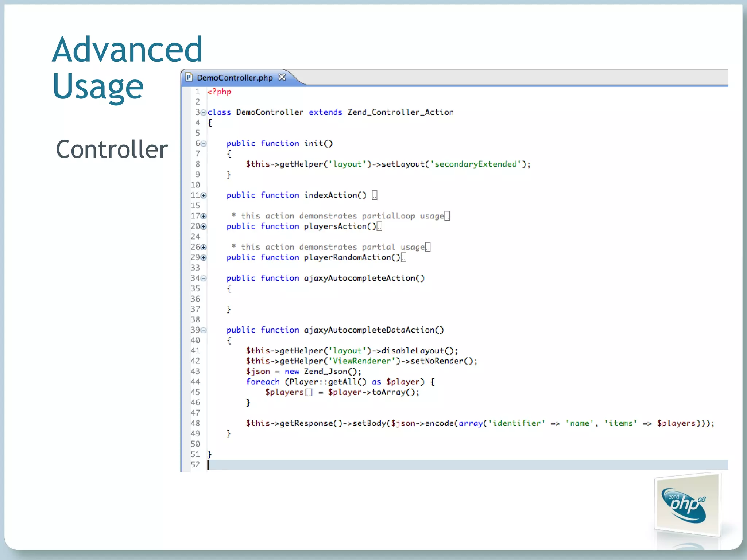Click the 'name' string on line 48
This screenshot has width=747, height=560.
[580, 423]
